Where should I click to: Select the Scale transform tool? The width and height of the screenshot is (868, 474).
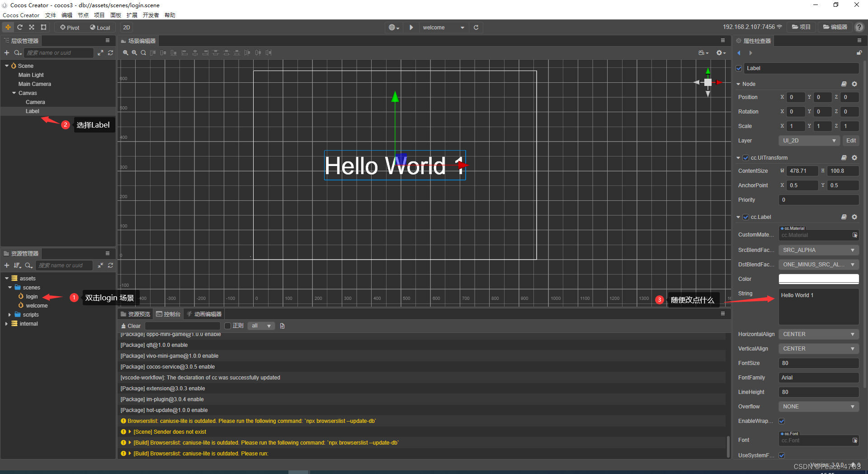pyautogui.click(x=32, y=27)
